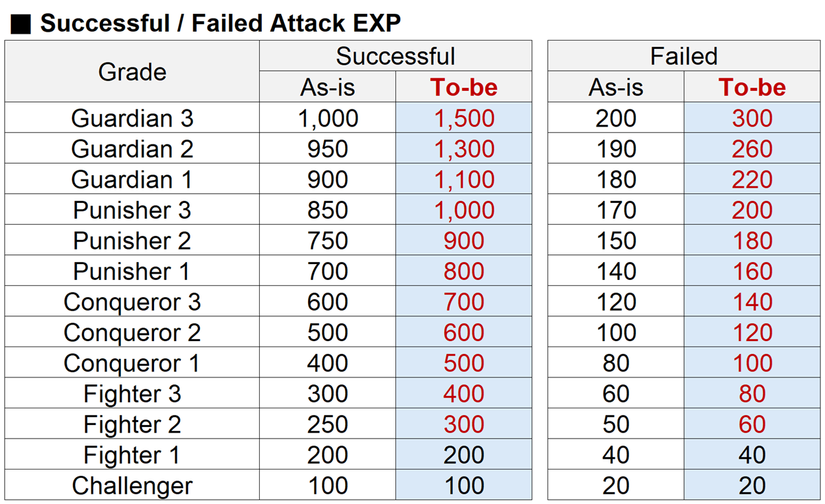This screenshot has height=504, width=825.
Task: Click the Guardian 3 grade cell
Action: pyautogui.click(x=132, y=118)
